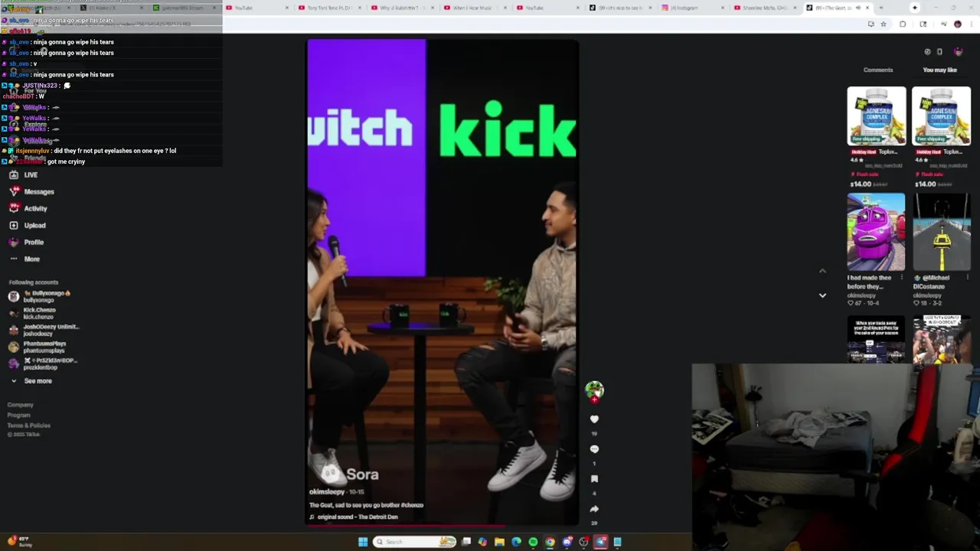980x551 pixels.
Task: Open the JoshODeezy following account
Action: (x=44, y=330)
